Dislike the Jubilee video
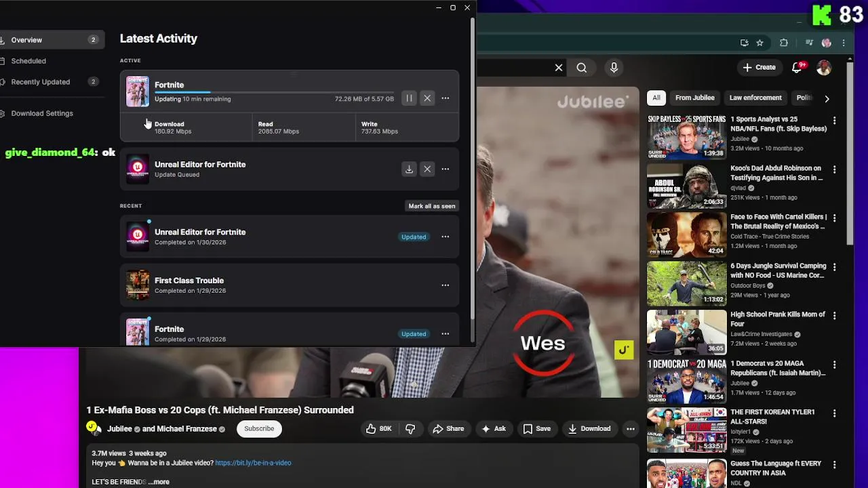The height and width of the screenshot is (488, 868). pyautogui.click(x=410, y=428)
